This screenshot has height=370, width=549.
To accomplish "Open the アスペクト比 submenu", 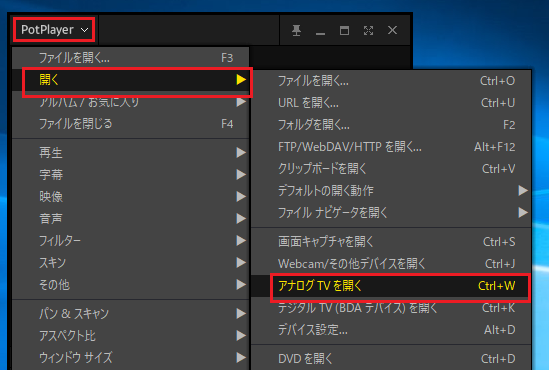I will click(x=131, y=336).
